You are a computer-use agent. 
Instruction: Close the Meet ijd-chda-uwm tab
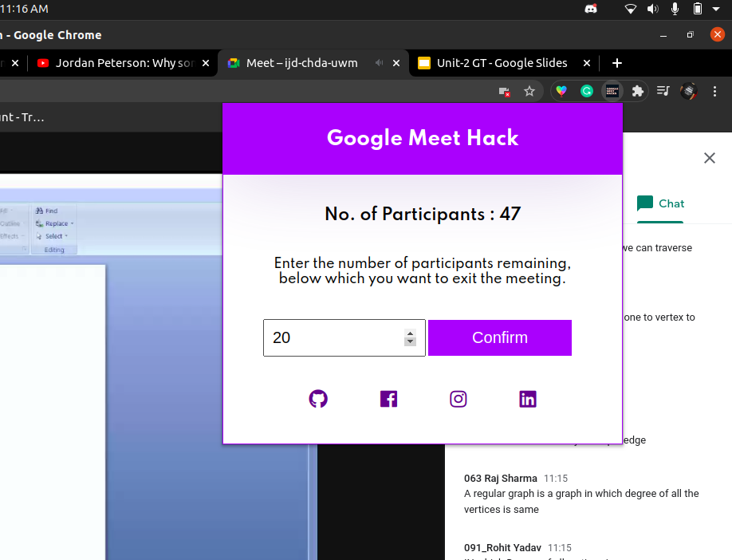coord(396,63)
